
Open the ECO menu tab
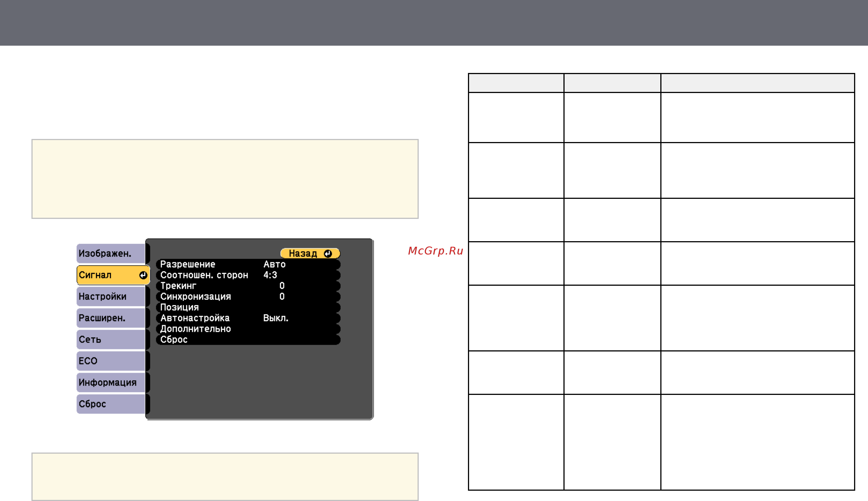point(111,361)
